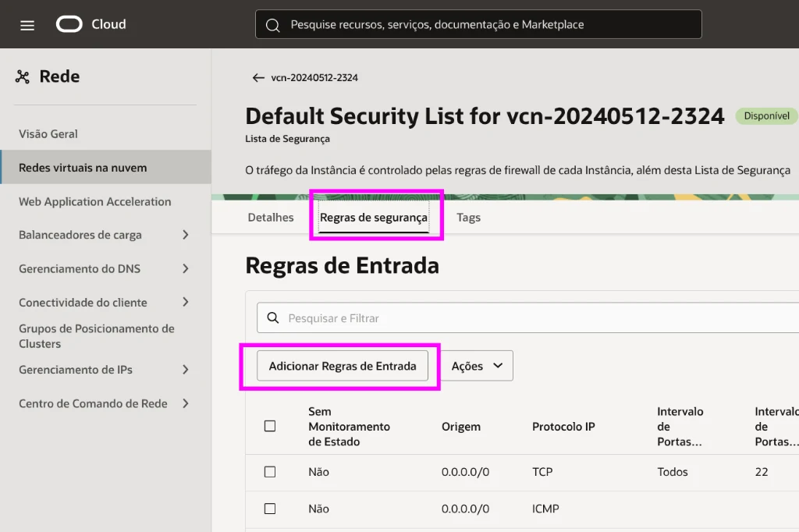Image resolution: width=799 pixels, height=532 pixels.
Task: Open Gerenciamento de IPs item
Action: (76, 370)
